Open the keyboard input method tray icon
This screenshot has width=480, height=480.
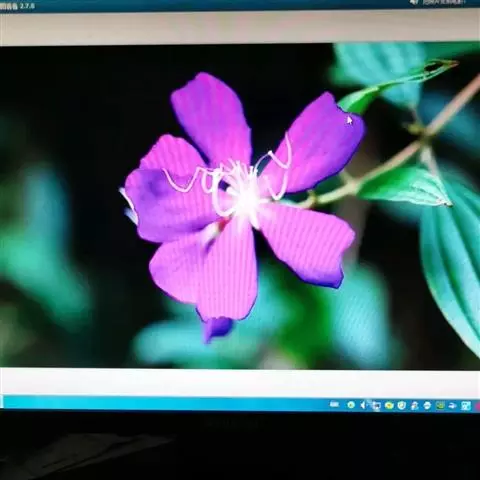point(334,404)
